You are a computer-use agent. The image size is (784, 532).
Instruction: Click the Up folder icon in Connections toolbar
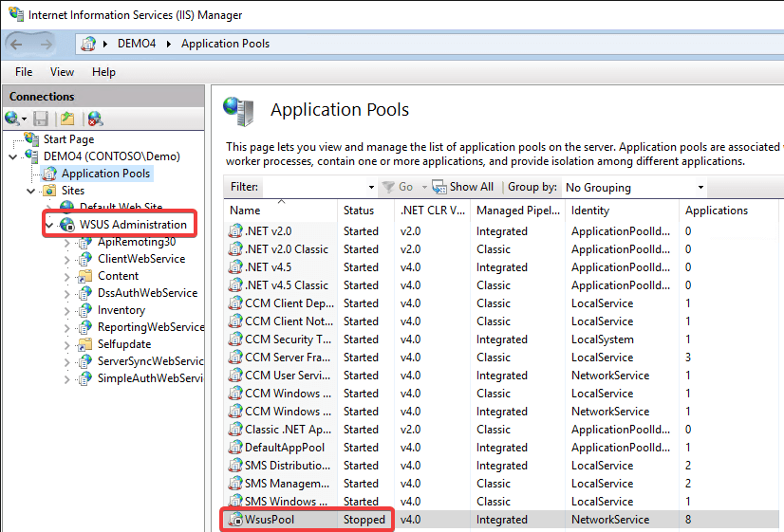(67, 119)
